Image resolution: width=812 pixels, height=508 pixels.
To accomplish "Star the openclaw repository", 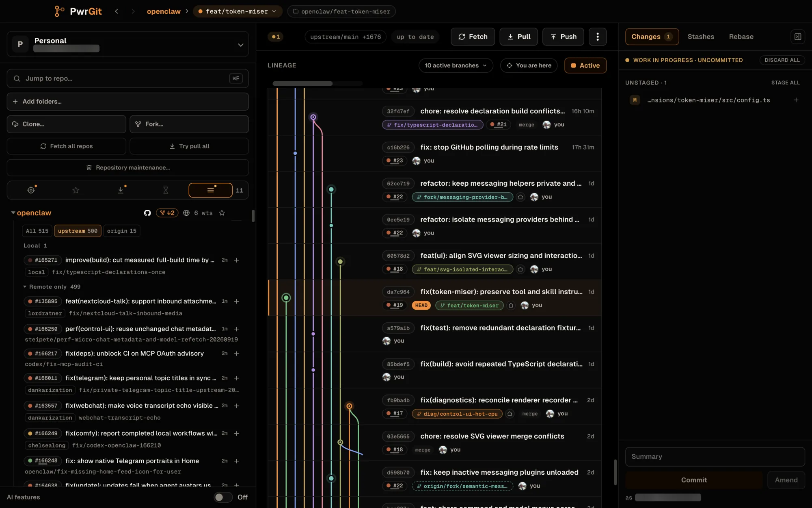I will [222, 213].
